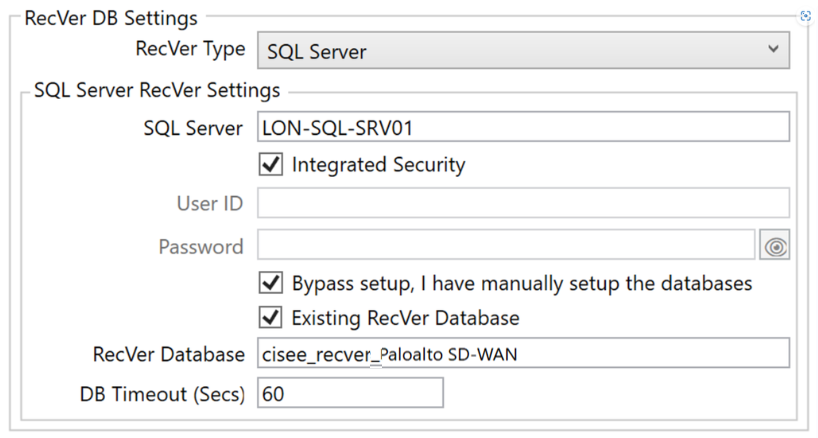The image size is (818, 438).
Task: Click the DB Timeout (Secs) label
Action: click(162, 394)
